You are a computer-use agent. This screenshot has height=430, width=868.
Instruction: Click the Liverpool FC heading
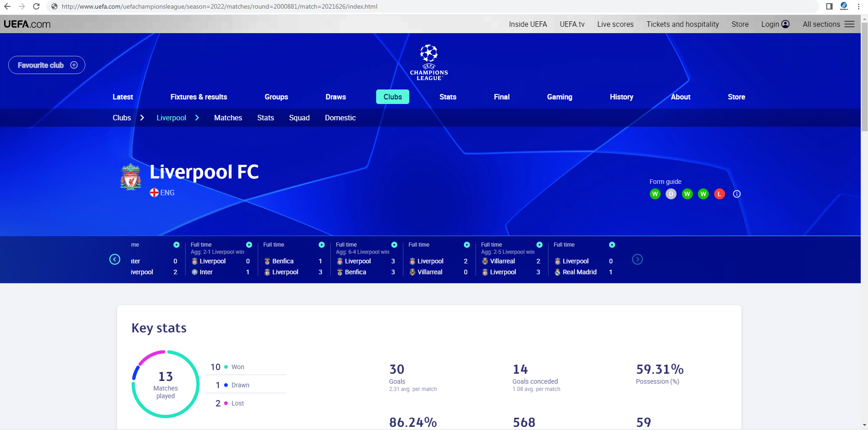tap(204, 172)
